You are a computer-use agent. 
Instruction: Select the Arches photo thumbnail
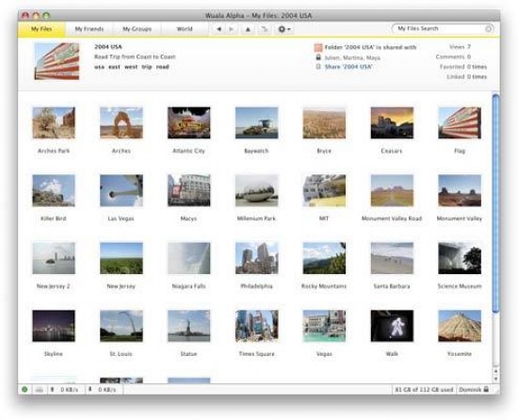(x=121, y=122)
